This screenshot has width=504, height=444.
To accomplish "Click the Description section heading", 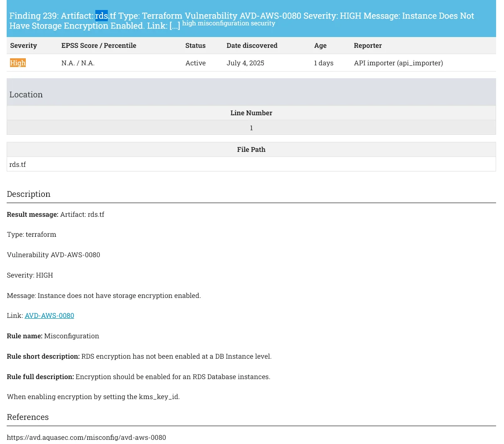I will tap(29, 194).
